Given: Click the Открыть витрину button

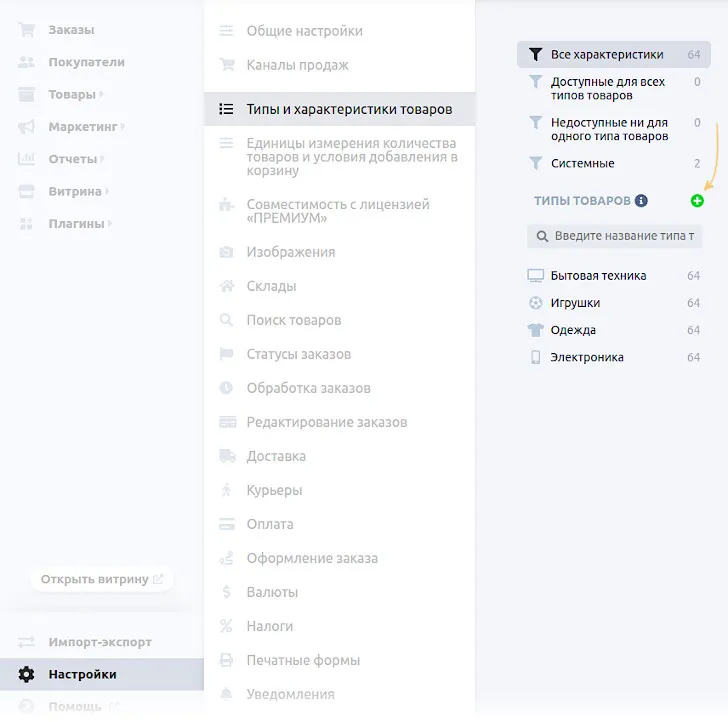Looking at the screenshot, I should (101, 579).
